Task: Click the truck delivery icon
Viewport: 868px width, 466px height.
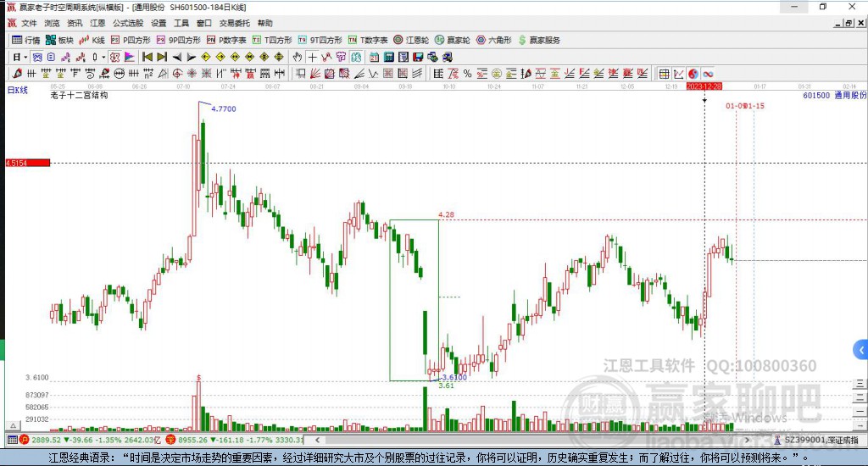Action: [x=448, y=57]
